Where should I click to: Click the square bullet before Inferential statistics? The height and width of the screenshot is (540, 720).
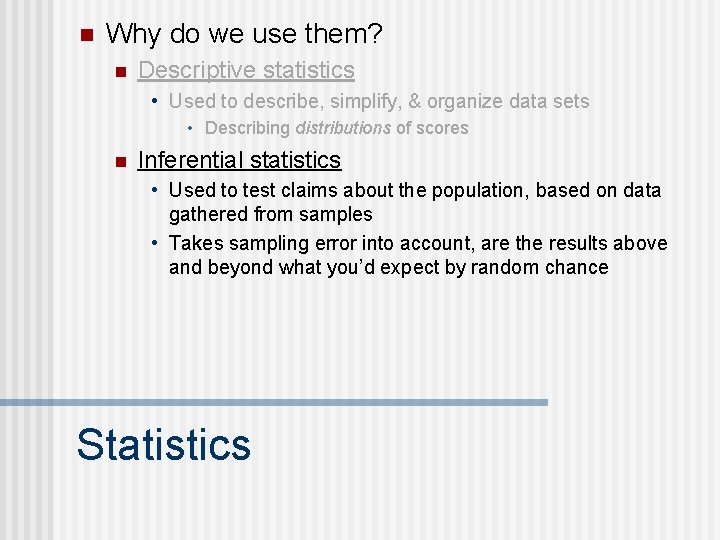119,161
